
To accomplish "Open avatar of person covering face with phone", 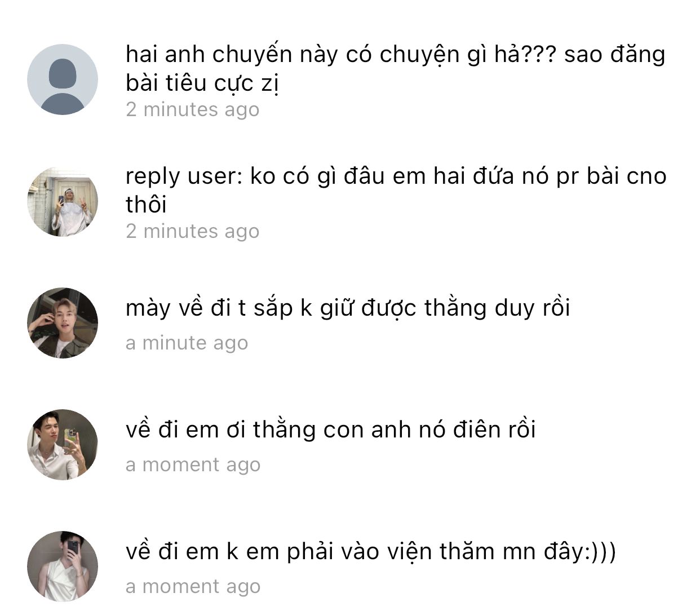I will 63,567.
